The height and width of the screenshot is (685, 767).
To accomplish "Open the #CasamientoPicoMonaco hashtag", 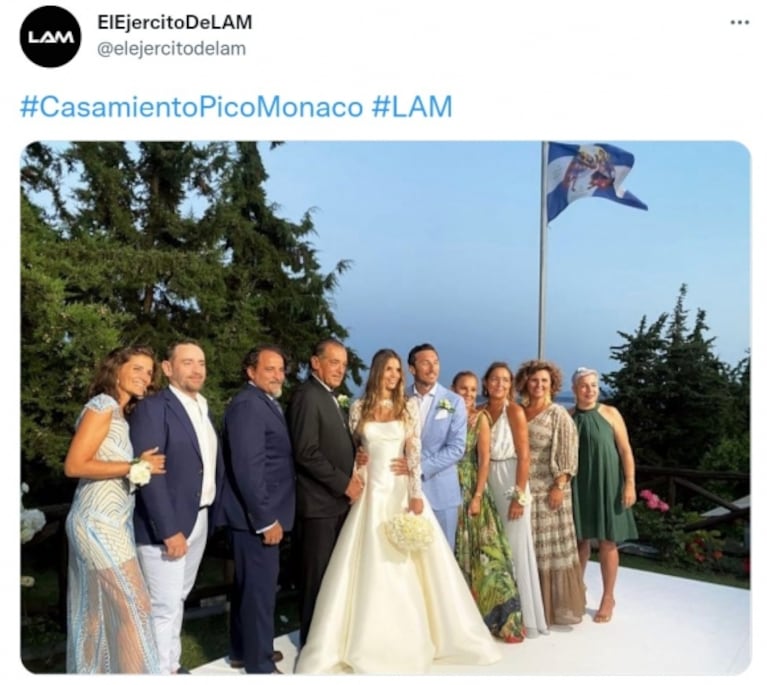I will [x=191, y=107].
